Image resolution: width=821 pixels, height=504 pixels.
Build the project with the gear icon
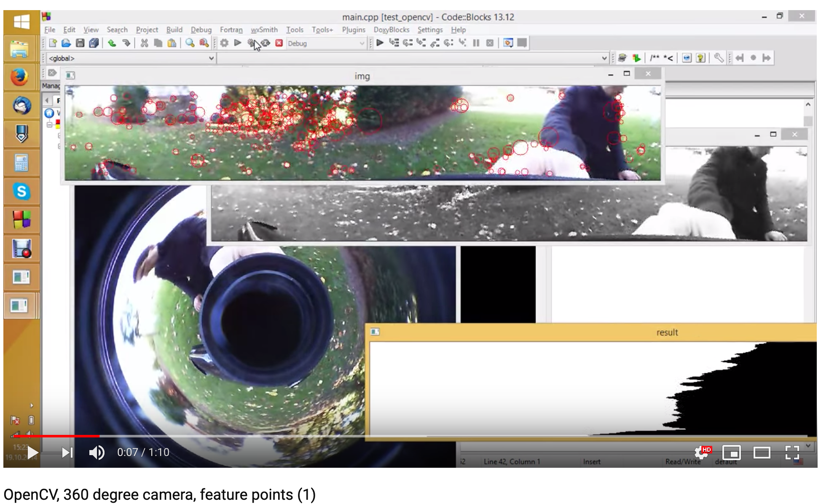pyautogui.click(x=224, y=43)
